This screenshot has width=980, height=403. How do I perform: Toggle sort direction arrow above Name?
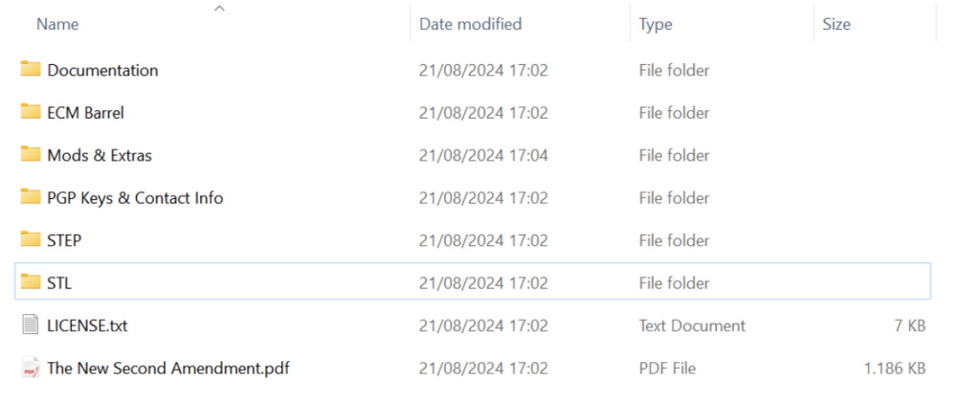click(219, 9)
